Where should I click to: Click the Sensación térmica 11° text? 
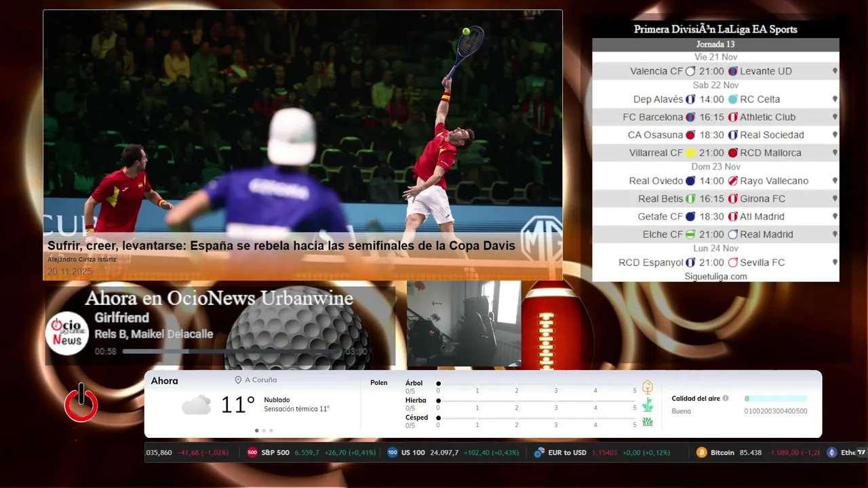296,409
